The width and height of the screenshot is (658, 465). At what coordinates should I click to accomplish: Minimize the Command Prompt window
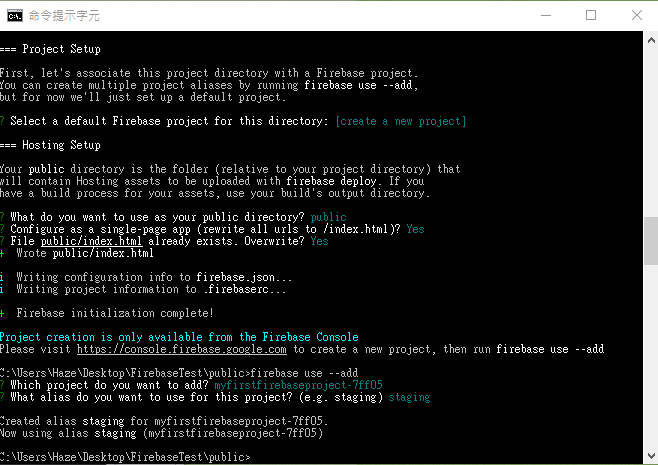546,16
